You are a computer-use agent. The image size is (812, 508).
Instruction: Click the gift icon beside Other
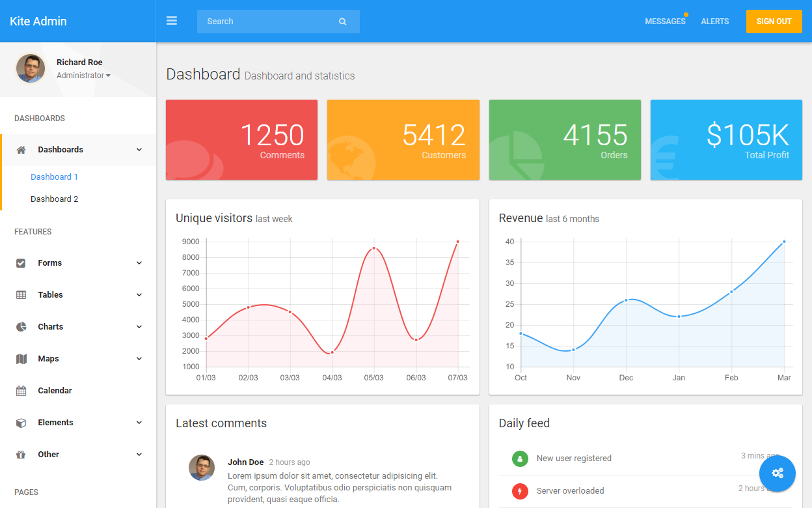21,455
